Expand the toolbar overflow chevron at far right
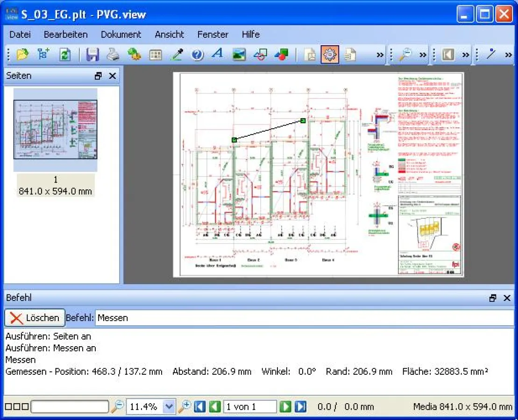This screenshot has width=518, height=420. [x=509, y=55]
